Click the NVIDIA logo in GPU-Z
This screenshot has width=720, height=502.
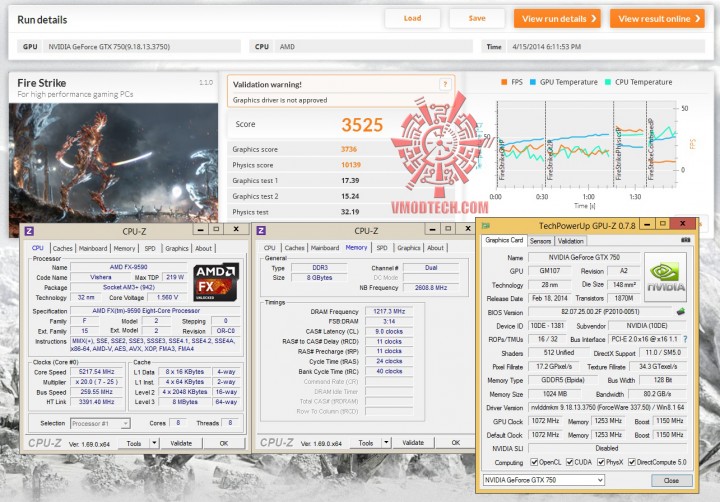coord(665,277)
